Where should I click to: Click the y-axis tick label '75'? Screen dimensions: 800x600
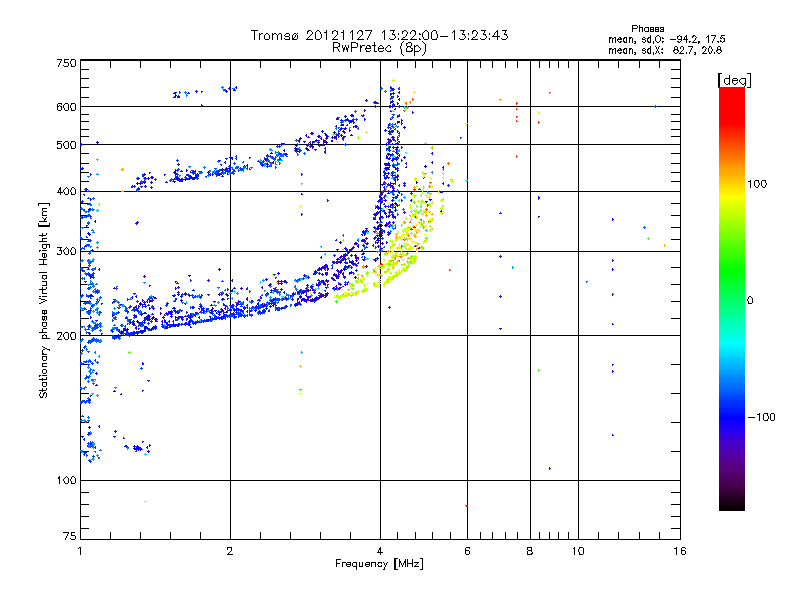tap(70, 536)
